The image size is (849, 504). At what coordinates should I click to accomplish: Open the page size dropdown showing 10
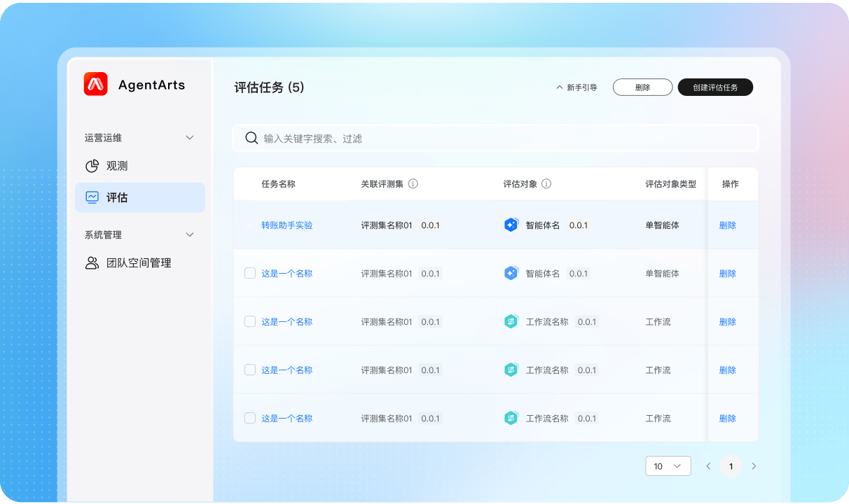point(668,466)
